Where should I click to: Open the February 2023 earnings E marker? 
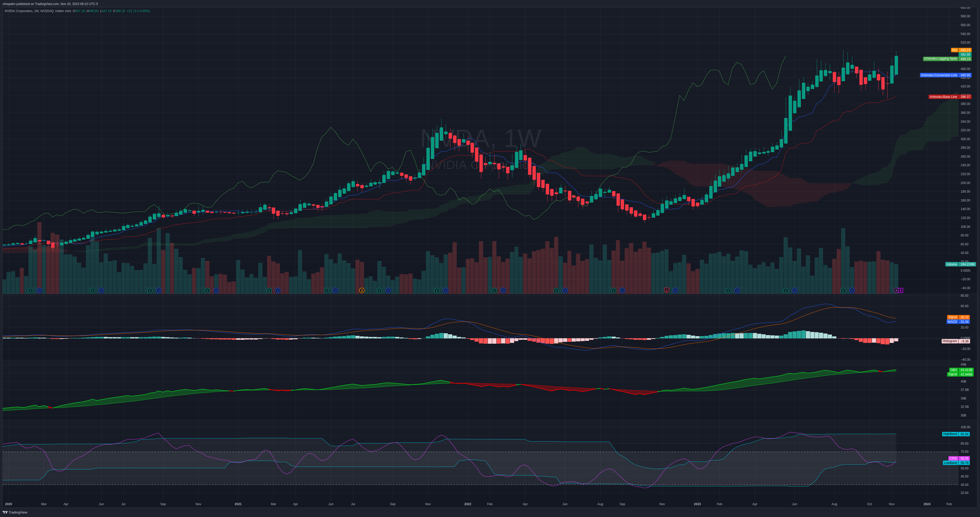point(728,290)
